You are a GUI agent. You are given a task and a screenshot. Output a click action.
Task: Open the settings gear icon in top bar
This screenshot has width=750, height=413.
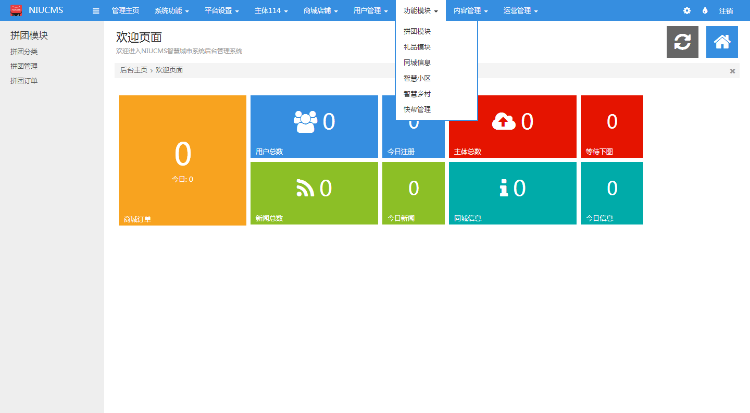click(x=687, y=11)
